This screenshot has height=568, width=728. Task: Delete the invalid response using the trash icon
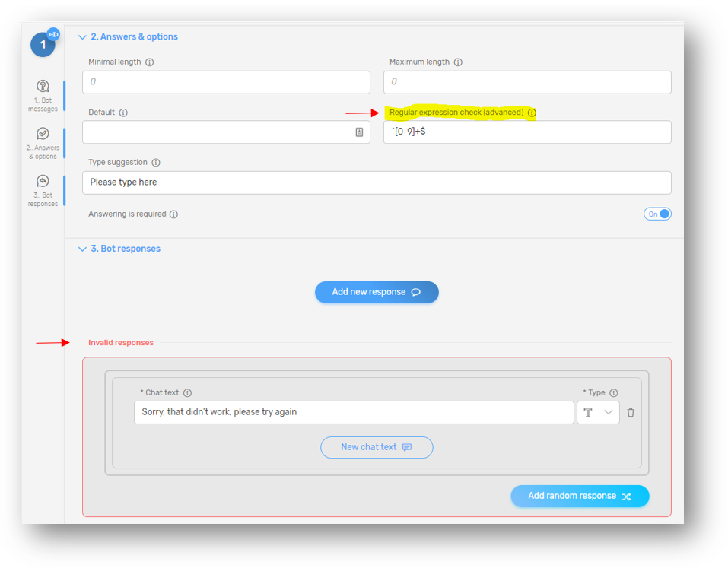[x=630, y=412]
